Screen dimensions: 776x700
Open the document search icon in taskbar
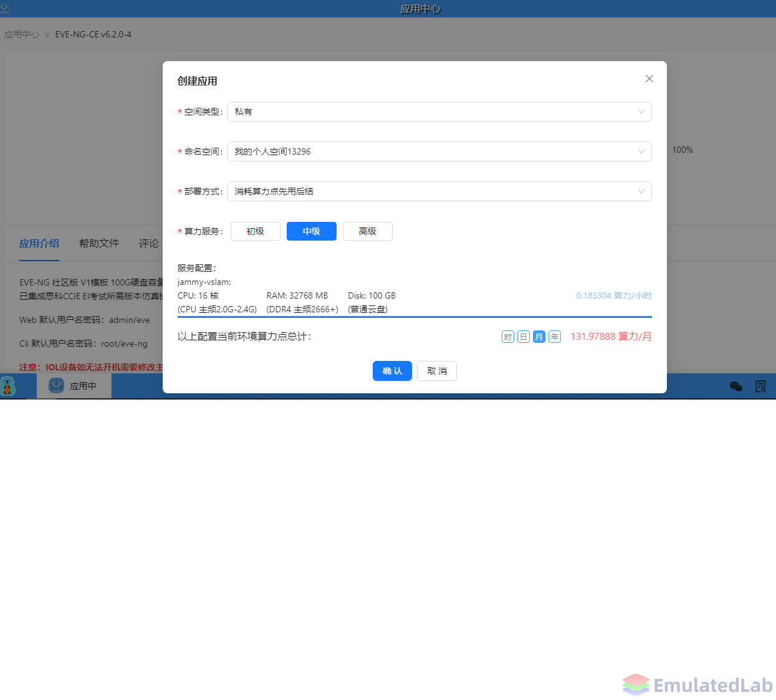coord(760,386)
